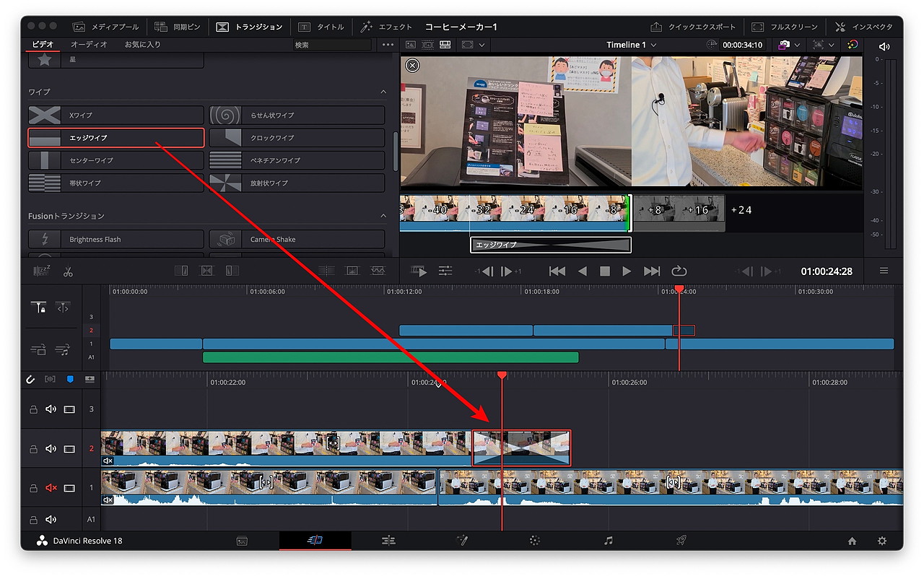Add a marker with the blue marker icon
The width and height of the screenshot is (924, 576).
[70, 378]
